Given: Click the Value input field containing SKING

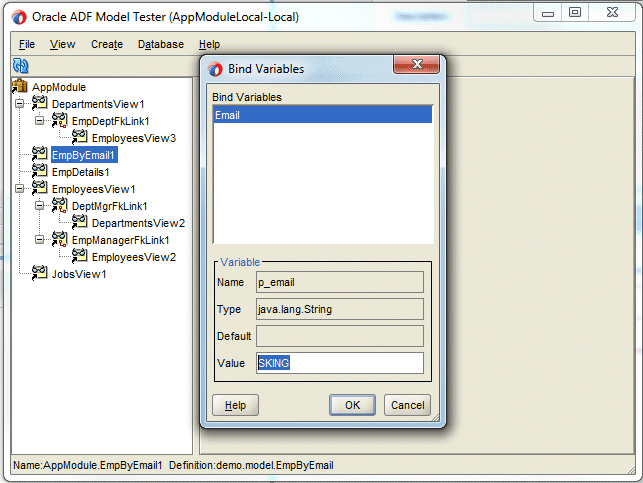Looking at the screenshot, I should tap(340, 363).
